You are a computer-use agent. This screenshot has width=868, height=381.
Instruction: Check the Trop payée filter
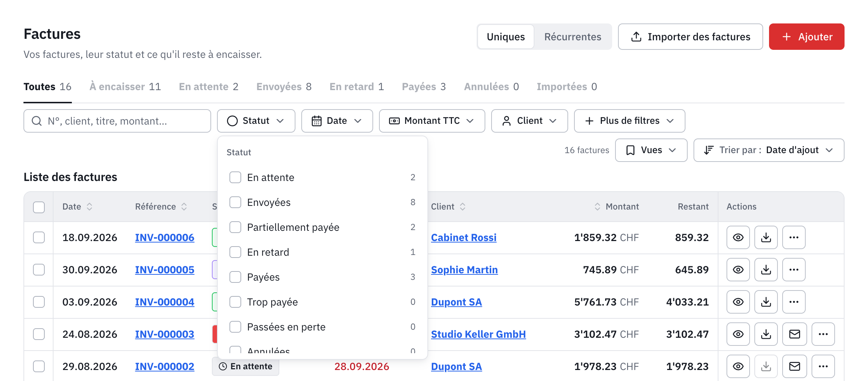point(235,302)
